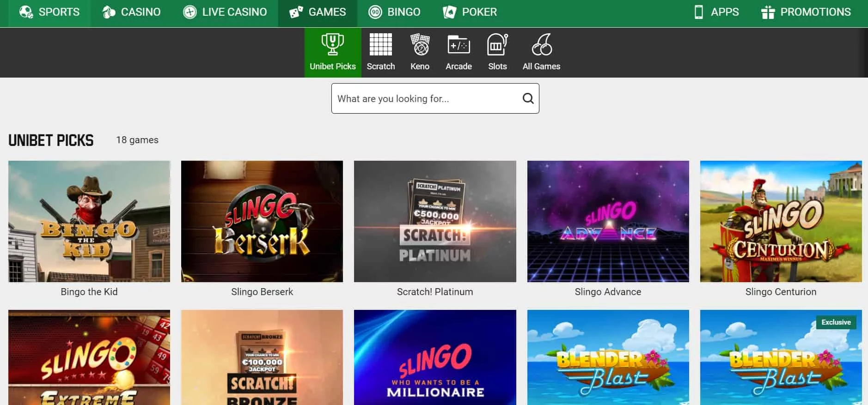Open the Scratch! Bronze game thumbnail
868x405 pixels.
(x=262, y=357)
